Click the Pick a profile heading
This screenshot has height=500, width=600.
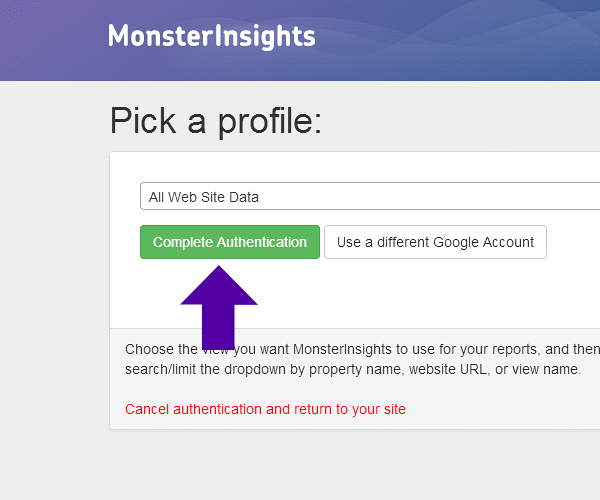click(216, 120)
